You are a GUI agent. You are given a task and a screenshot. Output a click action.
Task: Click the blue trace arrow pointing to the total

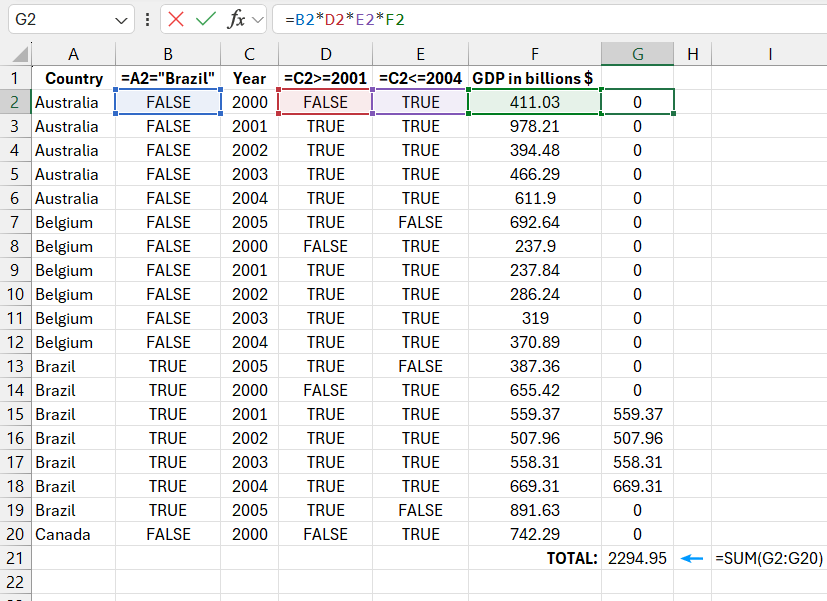691,558
